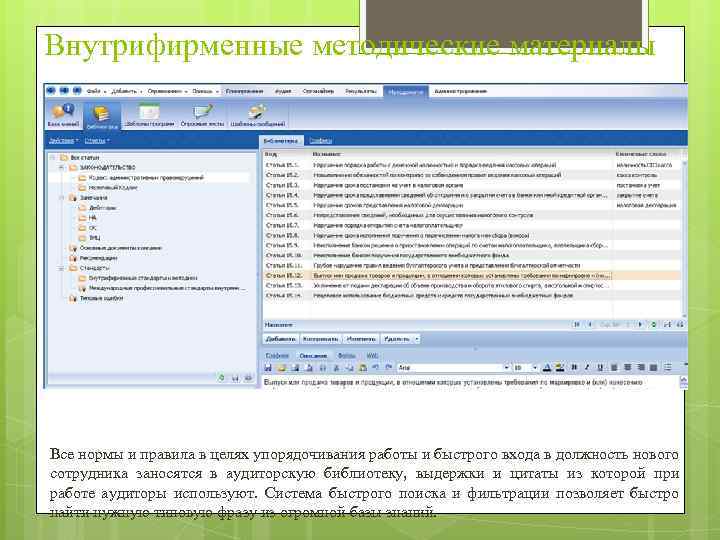Open the Шаблоны сообщений ribbon icon
The width and height of the screenshot is (720, 540).
pos(258,115)
